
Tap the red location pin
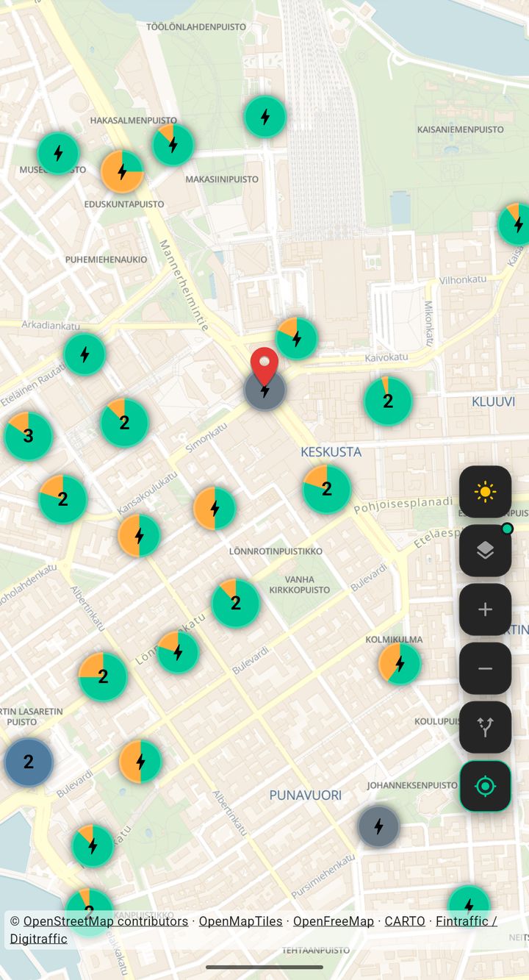point(264,365)
